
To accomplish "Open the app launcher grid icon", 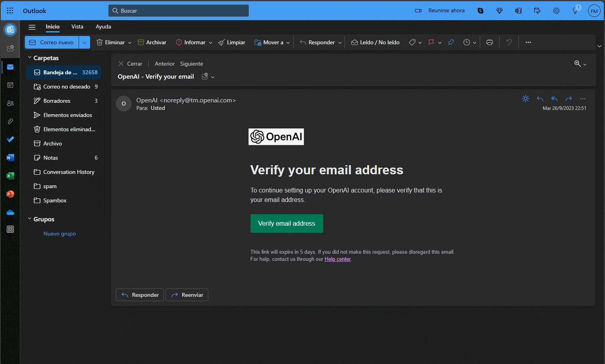I will [x=10, y=11].
